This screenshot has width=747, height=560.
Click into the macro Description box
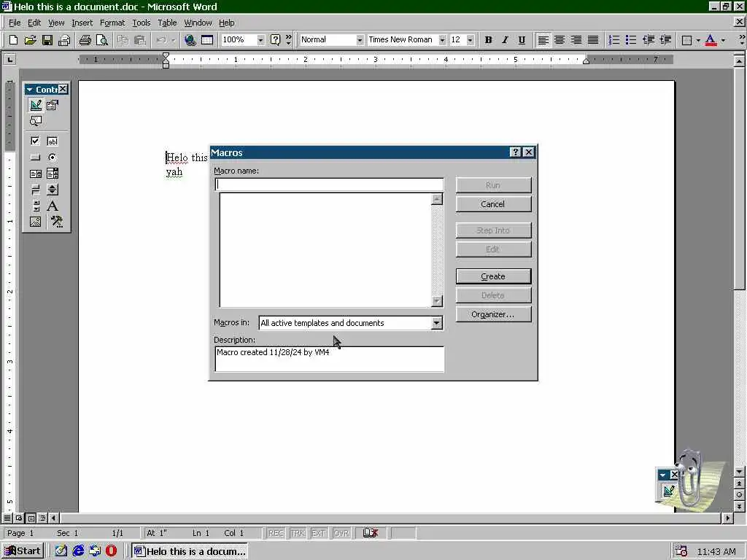(329, 359)
